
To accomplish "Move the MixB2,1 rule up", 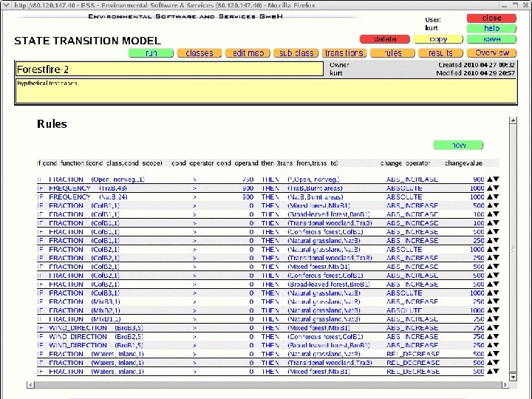I will (490, 310).
